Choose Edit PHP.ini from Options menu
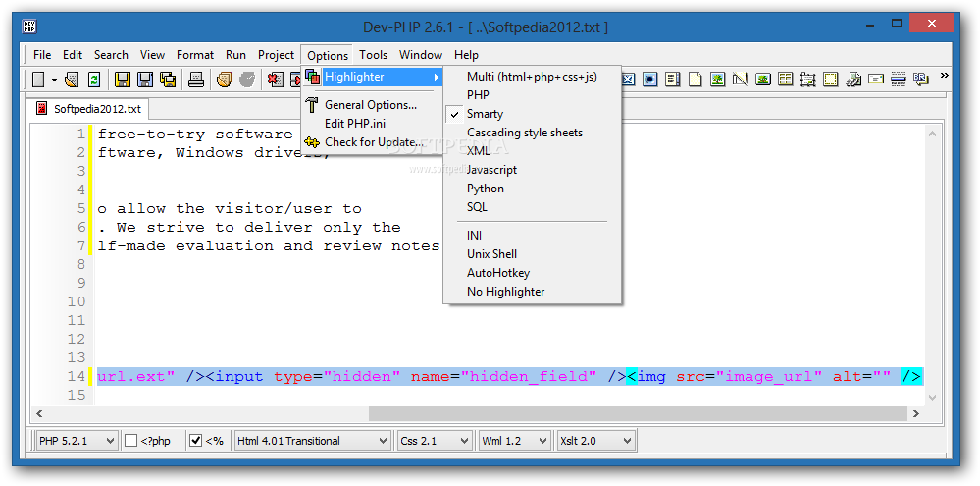This screenshot has width=980, height=486. pyautogui.click(x=373, y=124)
